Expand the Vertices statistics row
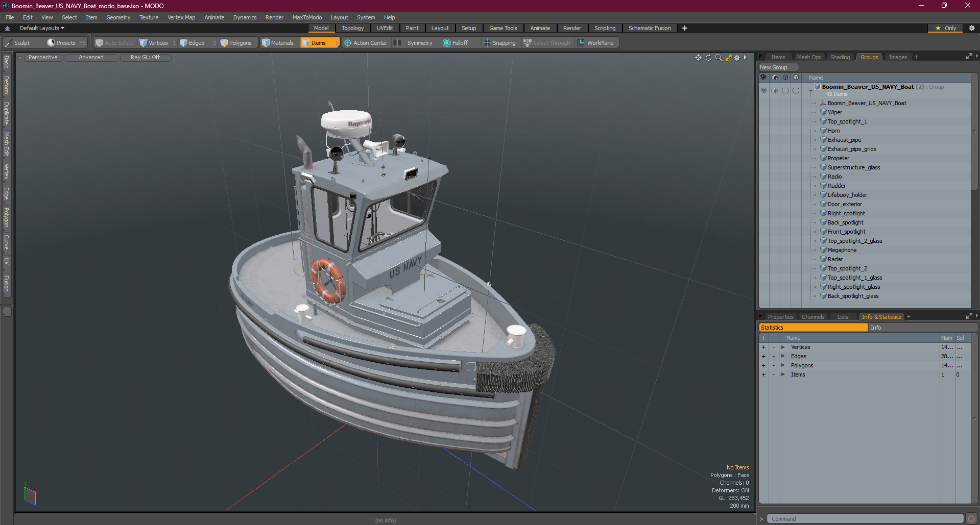Image resolution: width=980 pixels, height=525 pixels. (783, 347)
